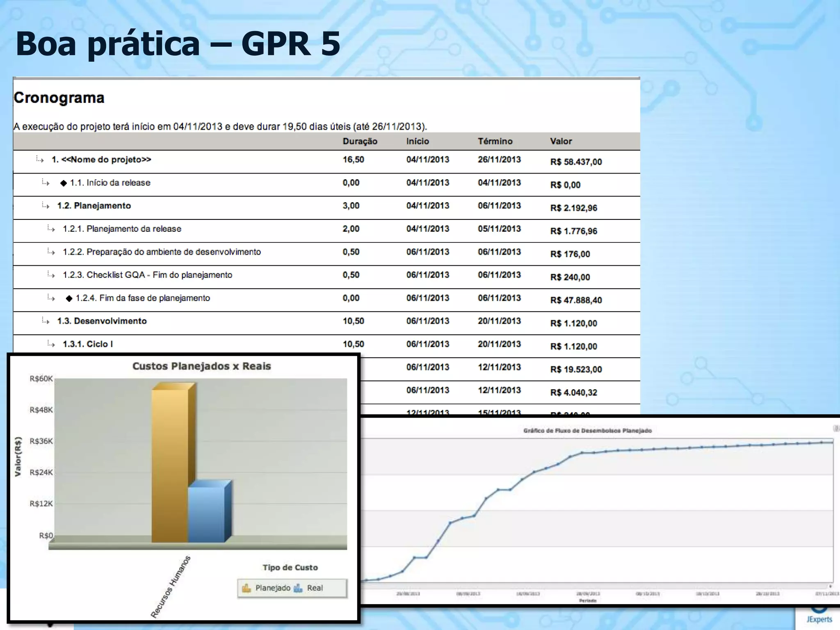Click the arrow beside '1.2.2. Preparação do ambiente'

51,251
